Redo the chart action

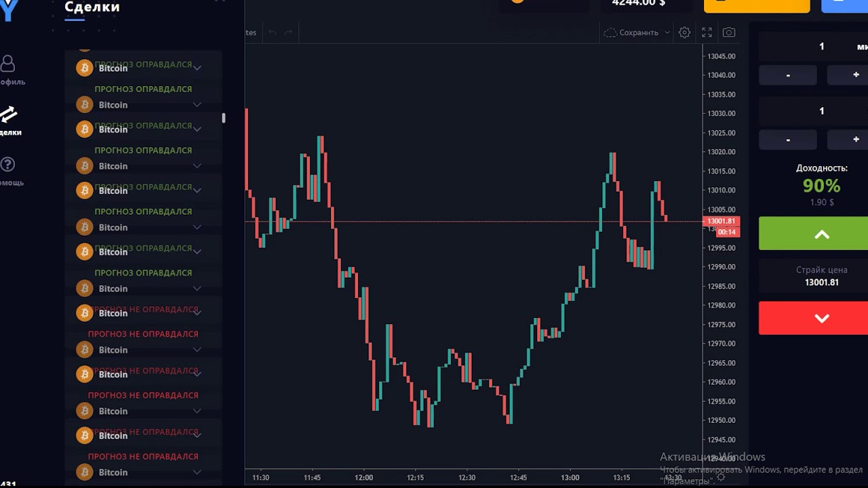coord(288,33)
